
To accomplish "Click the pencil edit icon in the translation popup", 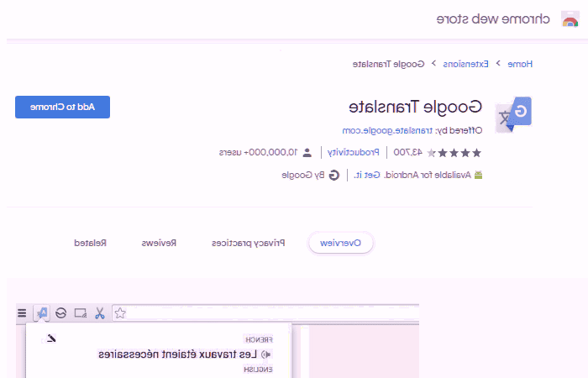I will 50,339.
